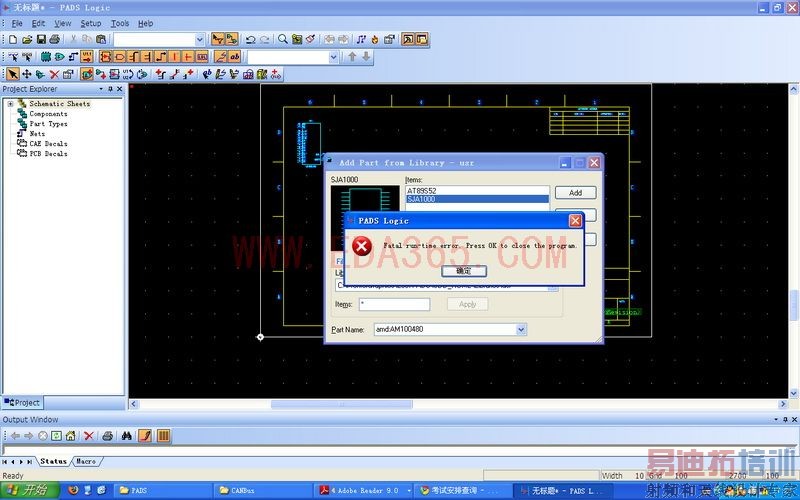Switch to the Macro tab
This screenshot has height=500, width=800.
[x=86, y=461]
